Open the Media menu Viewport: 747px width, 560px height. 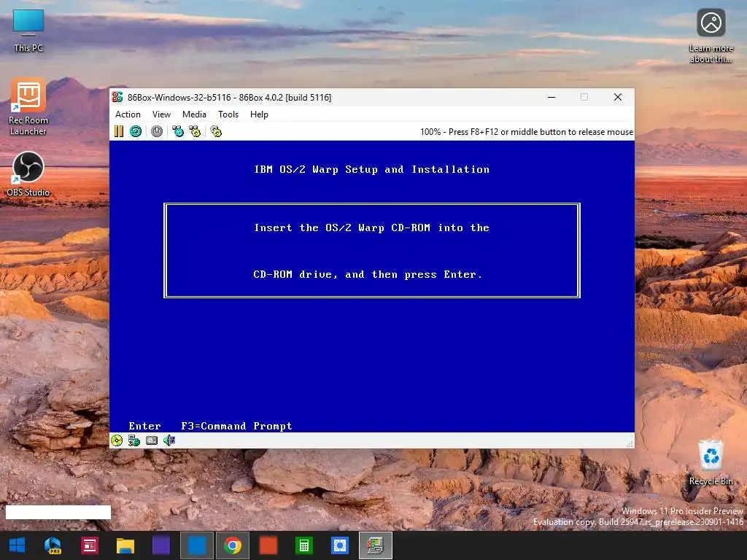(194, 114)
